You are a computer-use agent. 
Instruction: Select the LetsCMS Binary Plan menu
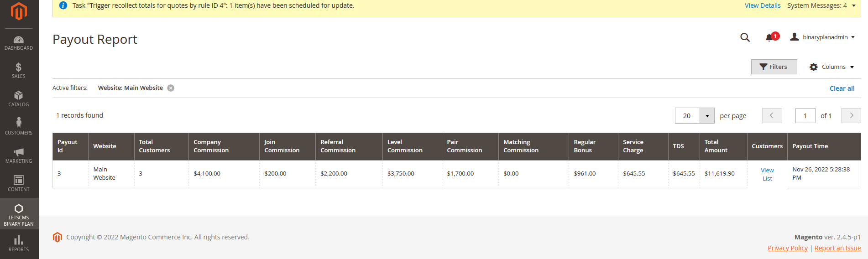tap(19, 214)
